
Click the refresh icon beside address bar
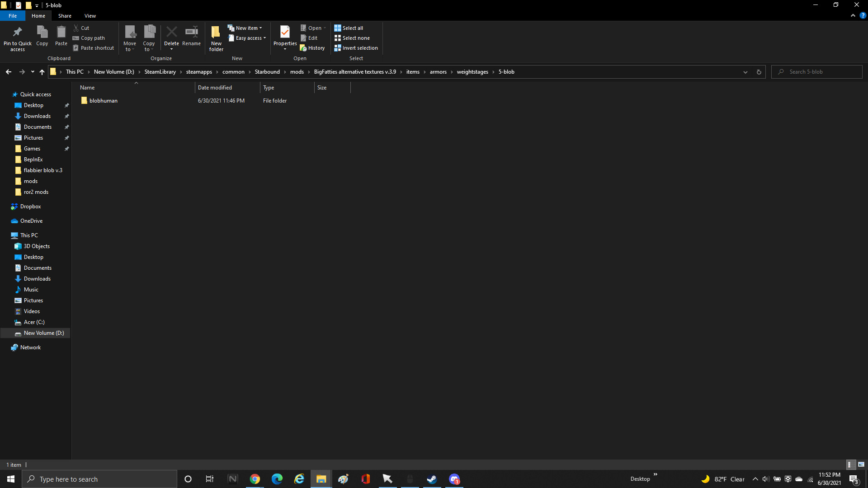pos(759,72)
